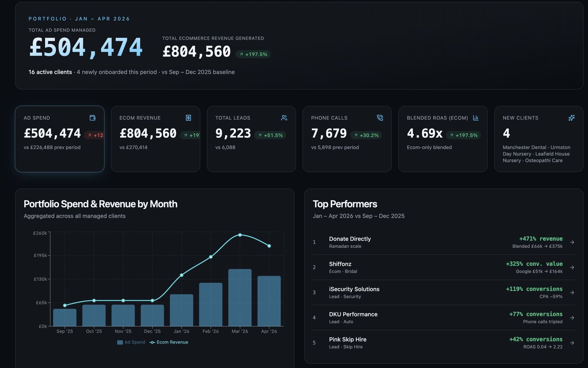Click the +197.5% badge beside £804,560 in header
The width and height of the screenshot is (588, 368).
[253, 54]
